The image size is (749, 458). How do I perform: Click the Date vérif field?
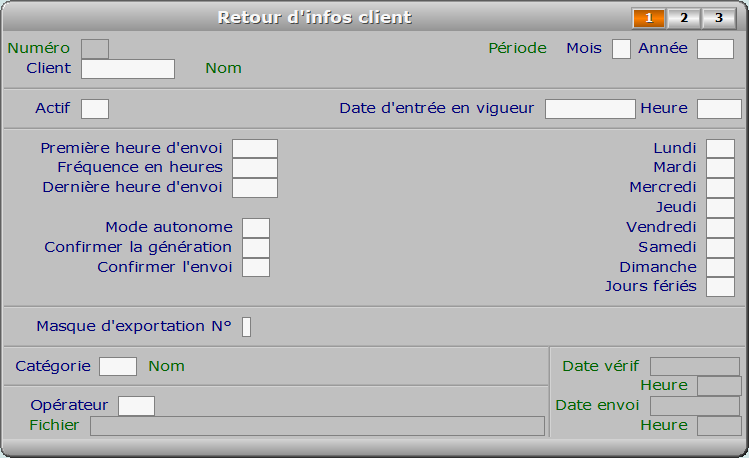pos(695,367)
